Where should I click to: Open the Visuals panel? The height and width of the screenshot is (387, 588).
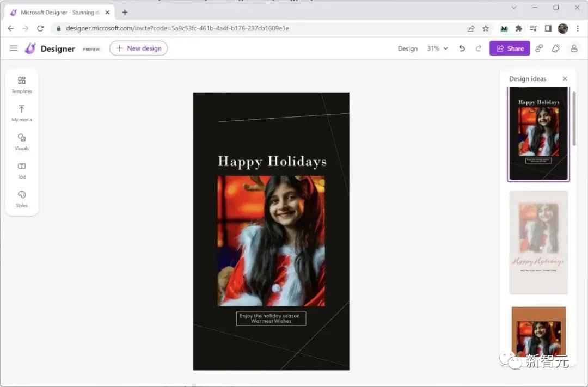(22, 142)
